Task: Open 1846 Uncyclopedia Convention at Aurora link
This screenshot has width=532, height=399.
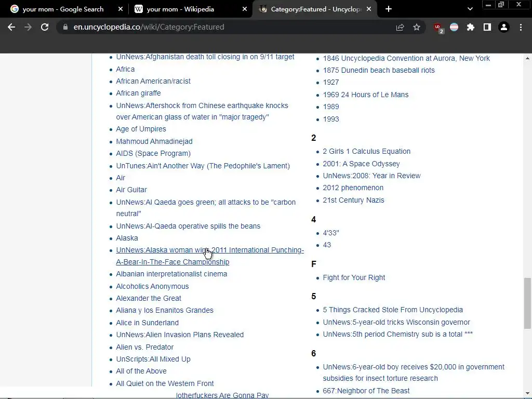Action: 406,58
